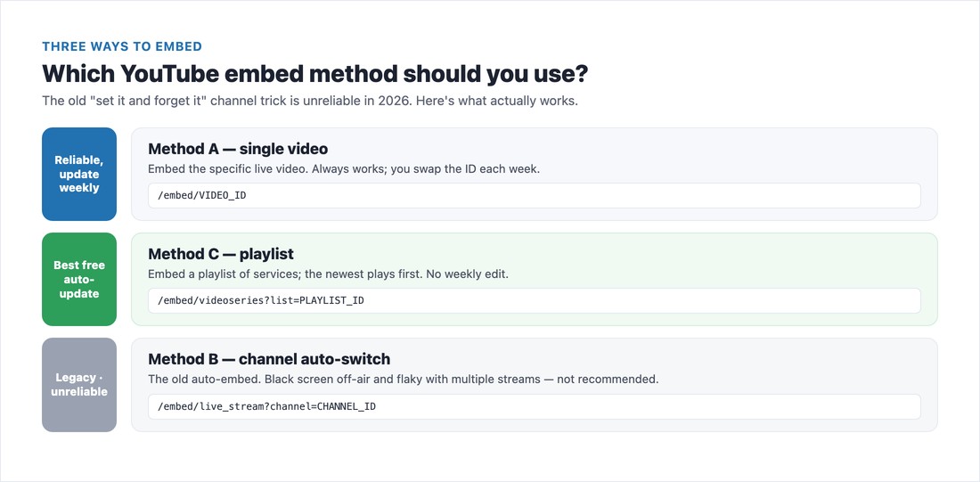Click the 'Method A — single video' title

pyautogui.click(x=238, y=149)
